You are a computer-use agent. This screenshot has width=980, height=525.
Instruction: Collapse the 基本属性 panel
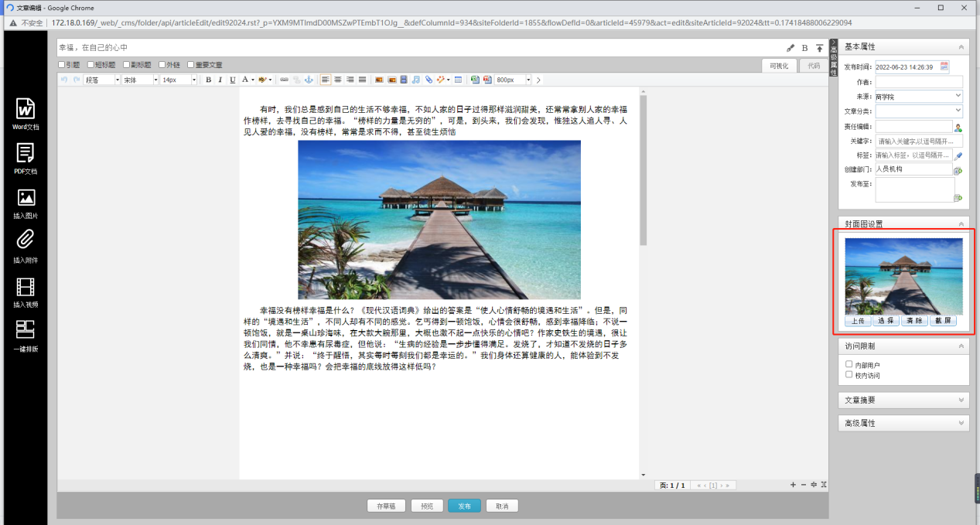point(961,47)
